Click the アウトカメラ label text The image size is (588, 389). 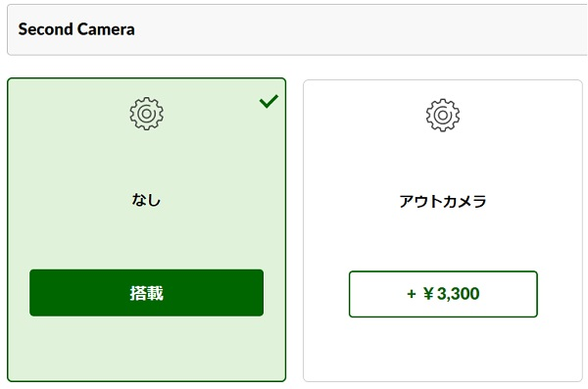[x=443, y=202]
